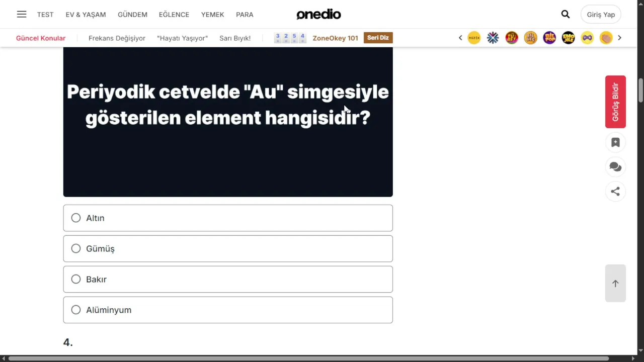The height and width of the screenshot is (362, 644).
Task: Click the Güncel Konular label
Action: click(x=41, y=38)
